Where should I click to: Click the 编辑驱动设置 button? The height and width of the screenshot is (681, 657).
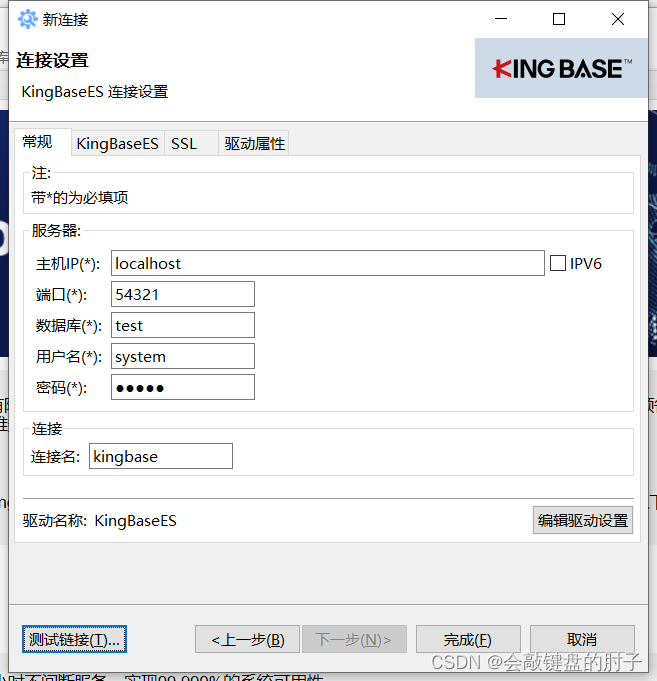[x=583, y=520]
